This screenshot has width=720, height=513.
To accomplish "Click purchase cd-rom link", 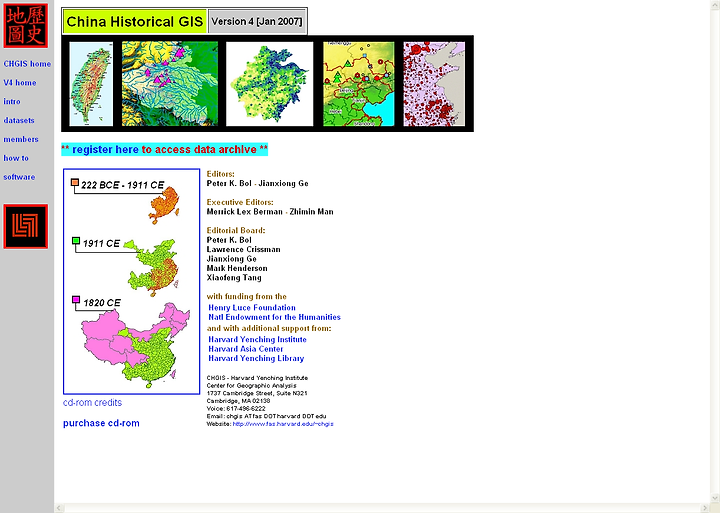I will (x=101, y=423).
